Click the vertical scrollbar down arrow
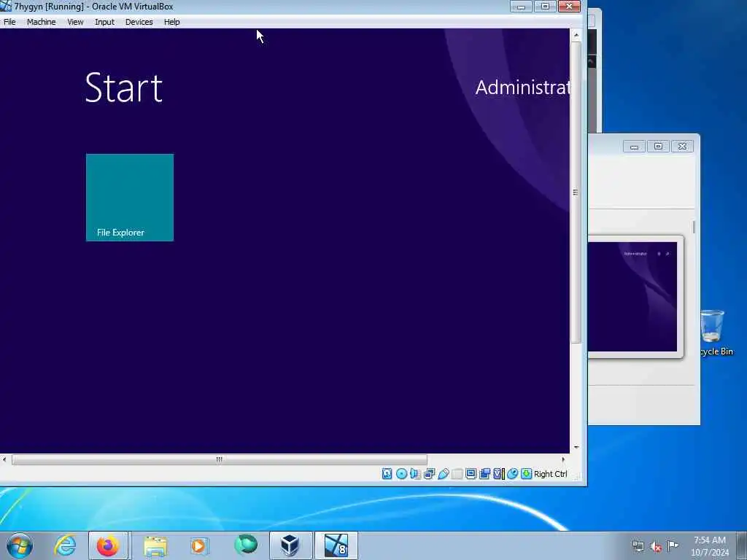747x560 pixels. pyautogui.click(x=576, y=447)
